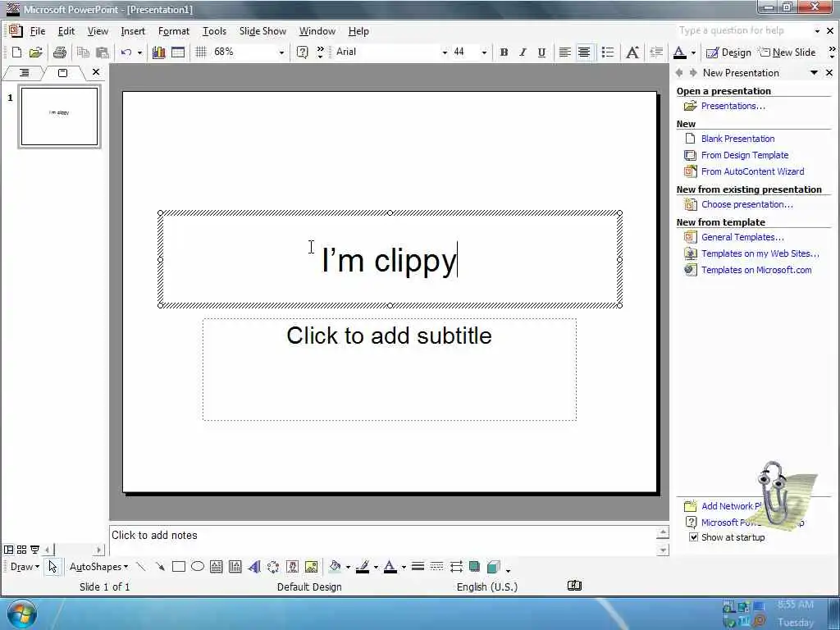
Task: Click From Design Template link
Action: tap(745, 155)
